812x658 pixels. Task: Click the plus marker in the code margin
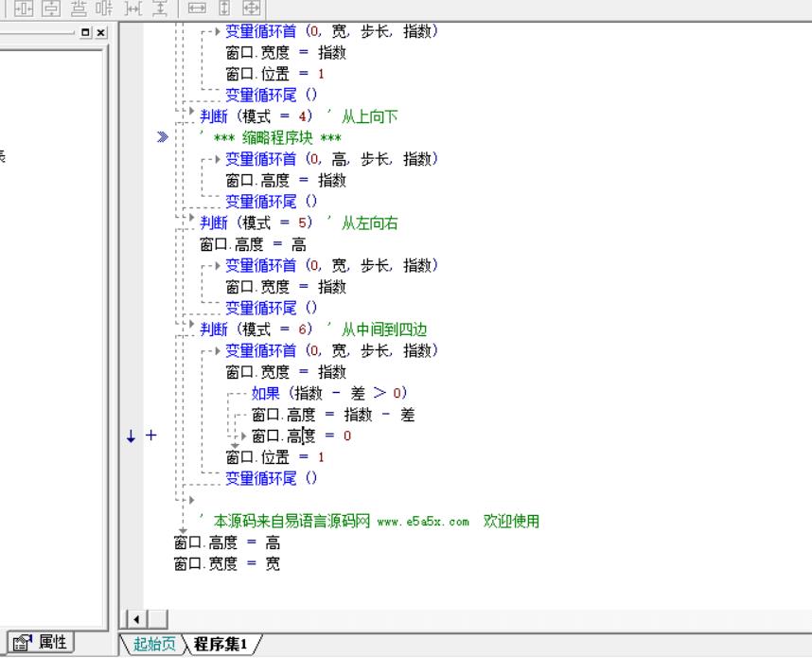tap(150, 436)
